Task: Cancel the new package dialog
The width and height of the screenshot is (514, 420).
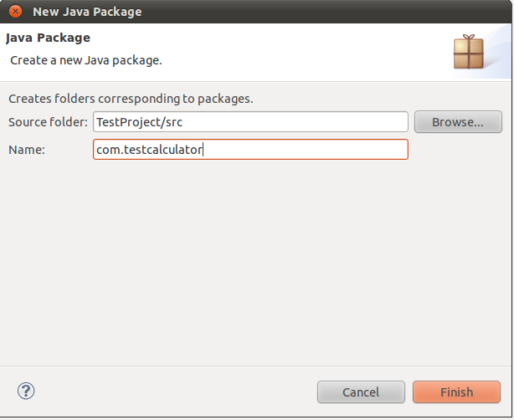Action: coord(361,392)
